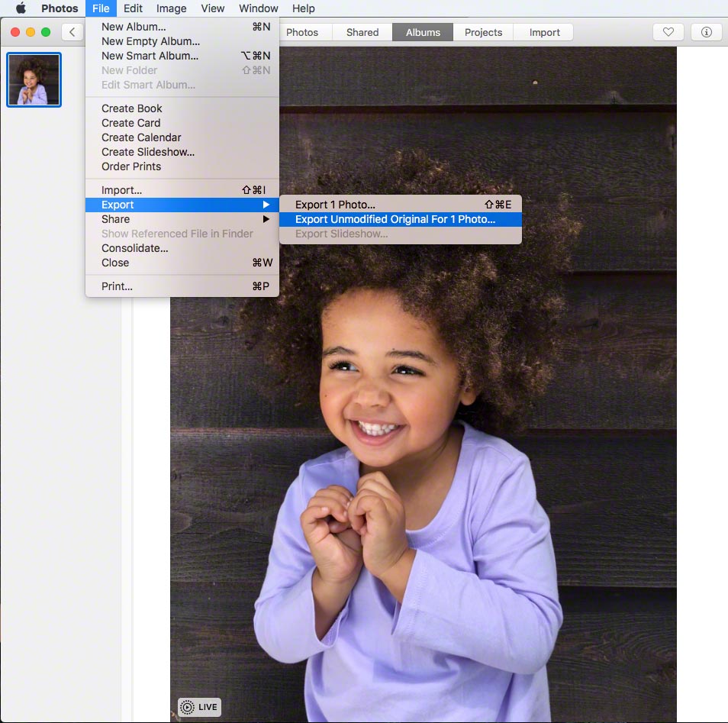Open the Image menu
Image resolution: width=728 pixels, height=723 pixels.
(x=172, y=8)
